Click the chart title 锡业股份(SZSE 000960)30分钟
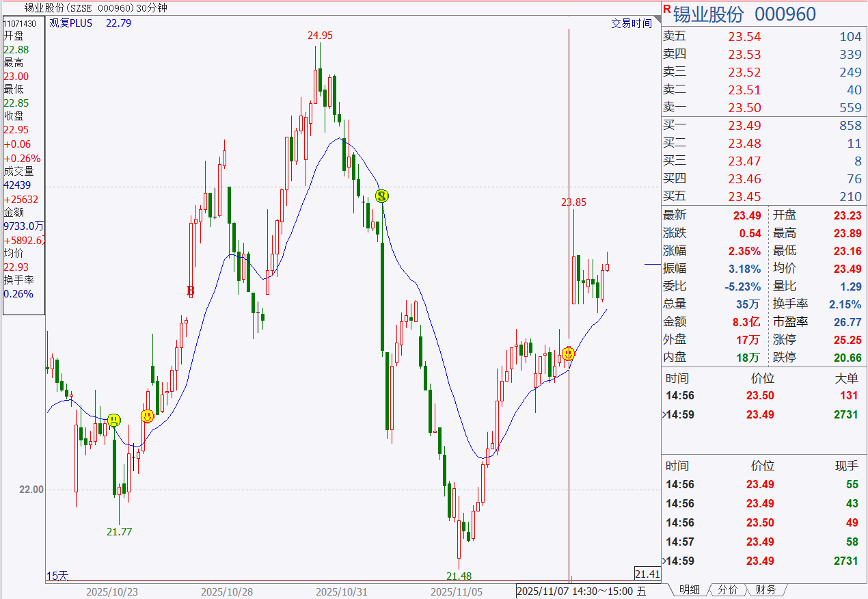Image resolution: width=868 pixels, height=599 pixels. point(94,8)
